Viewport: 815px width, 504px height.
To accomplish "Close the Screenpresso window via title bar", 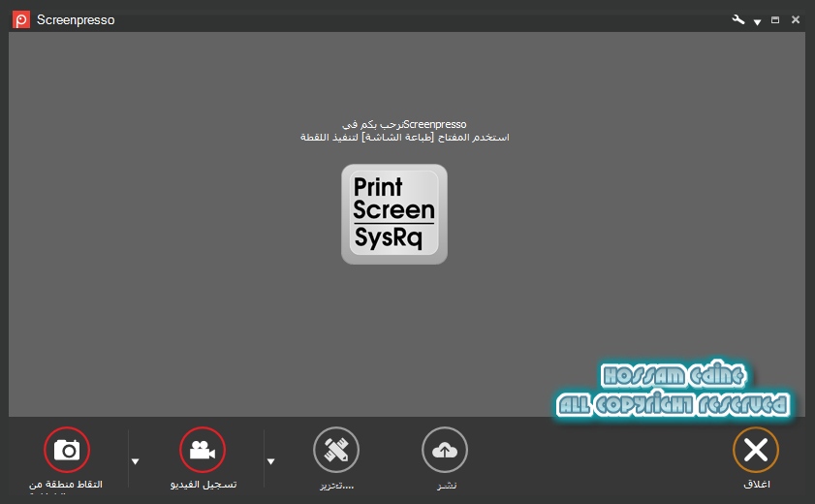I will [x=796, y=19].
